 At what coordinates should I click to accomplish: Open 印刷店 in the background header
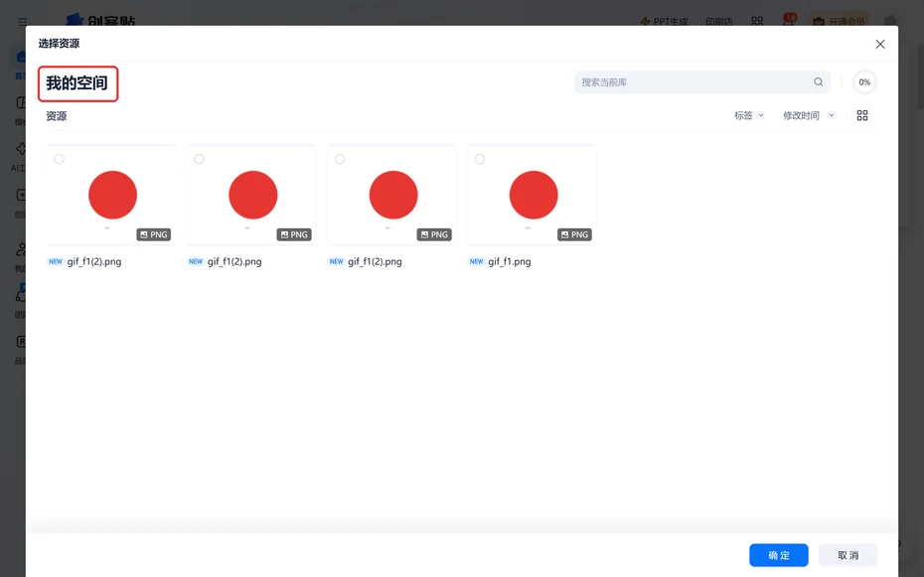(x=719, y=22)
